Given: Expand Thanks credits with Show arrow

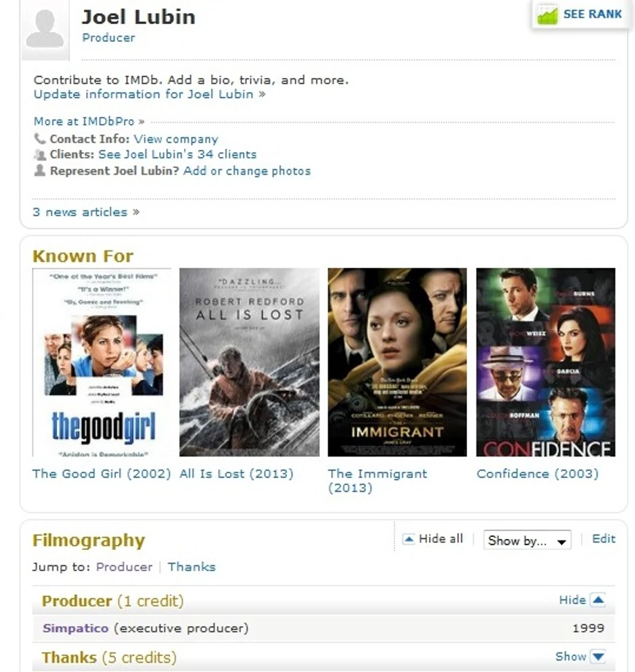Looking at the screenshot, I should click(598, 657).
